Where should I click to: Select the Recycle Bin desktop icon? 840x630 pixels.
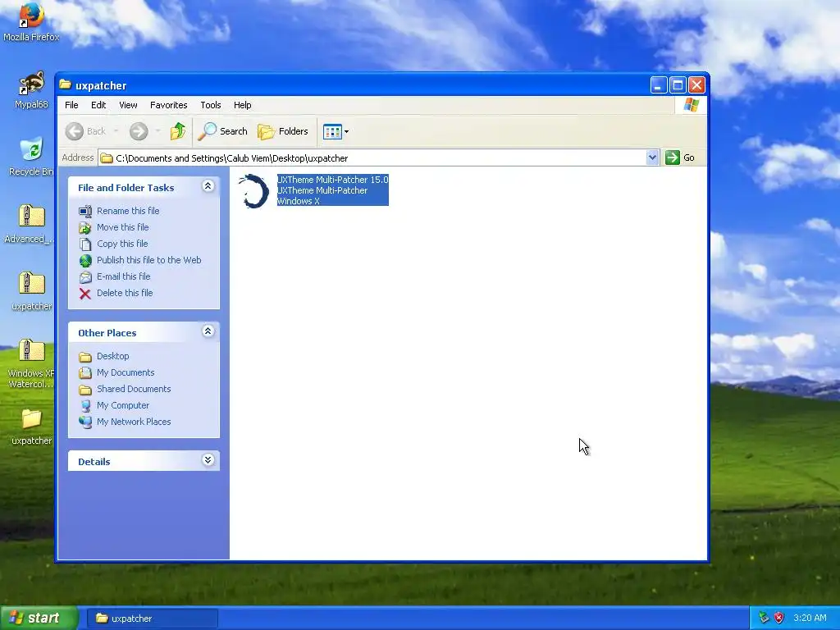tap(31, 157)
